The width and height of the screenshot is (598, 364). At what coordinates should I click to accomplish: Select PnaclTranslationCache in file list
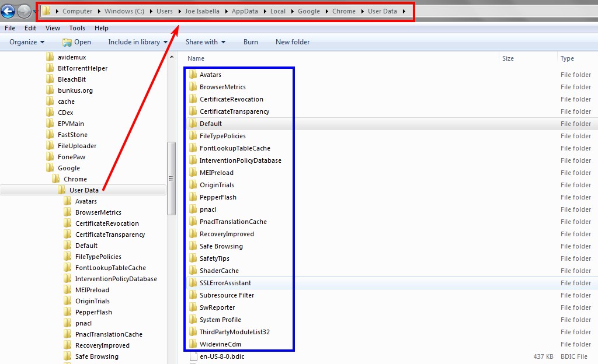(233, 222)
